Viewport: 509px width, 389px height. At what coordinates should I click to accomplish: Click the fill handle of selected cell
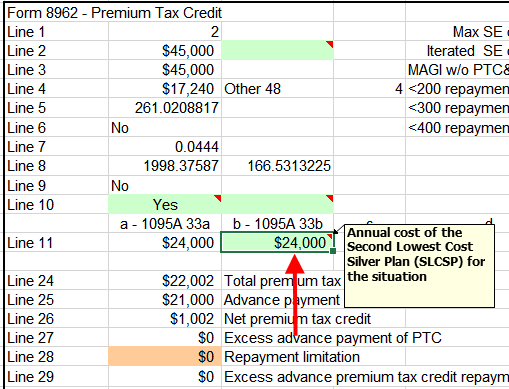click(x=333, y=251)
